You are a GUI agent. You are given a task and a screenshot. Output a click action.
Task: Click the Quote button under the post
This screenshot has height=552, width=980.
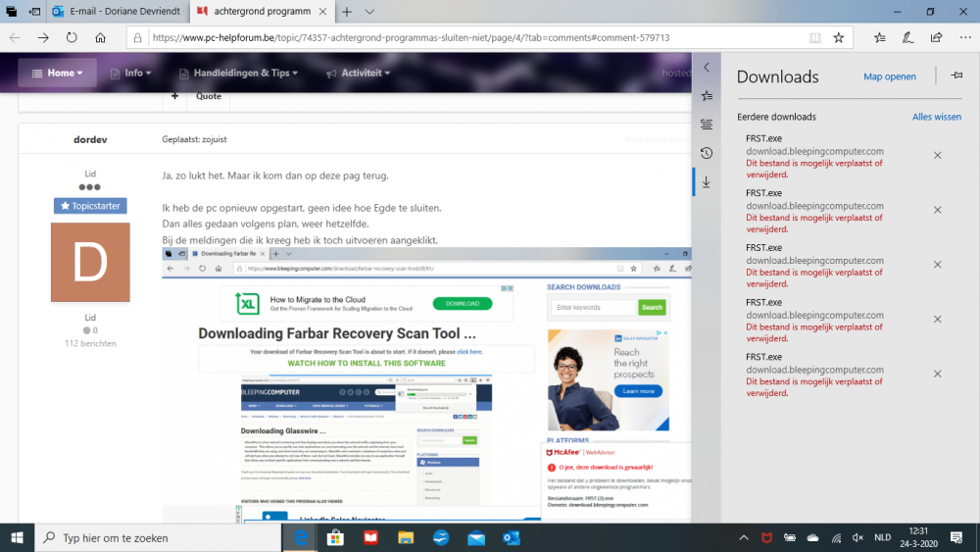tap(209, 96)
